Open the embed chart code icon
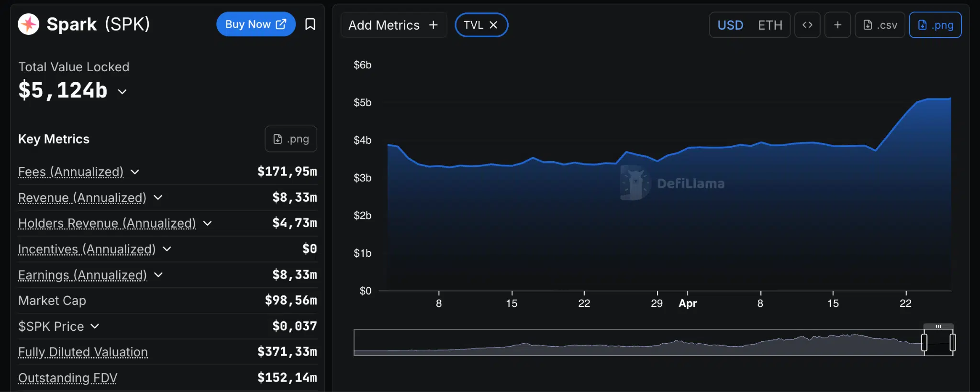Viewport: 980px width, 392px height. [x=807, y=25]
